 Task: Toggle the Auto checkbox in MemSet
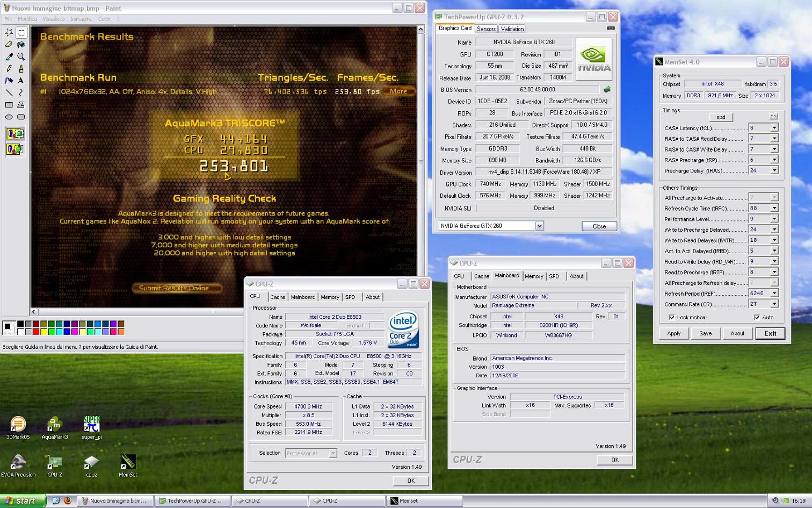(757, 317)
